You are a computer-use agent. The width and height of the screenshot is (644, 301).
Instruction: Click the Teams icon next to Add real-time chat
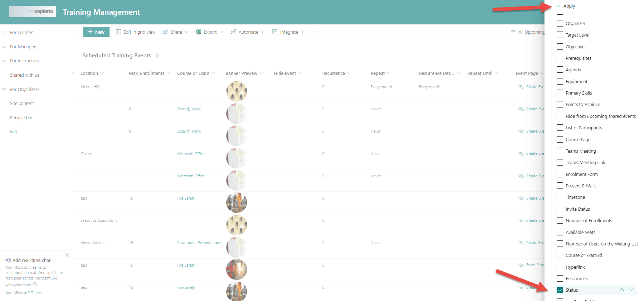(8, 260)
